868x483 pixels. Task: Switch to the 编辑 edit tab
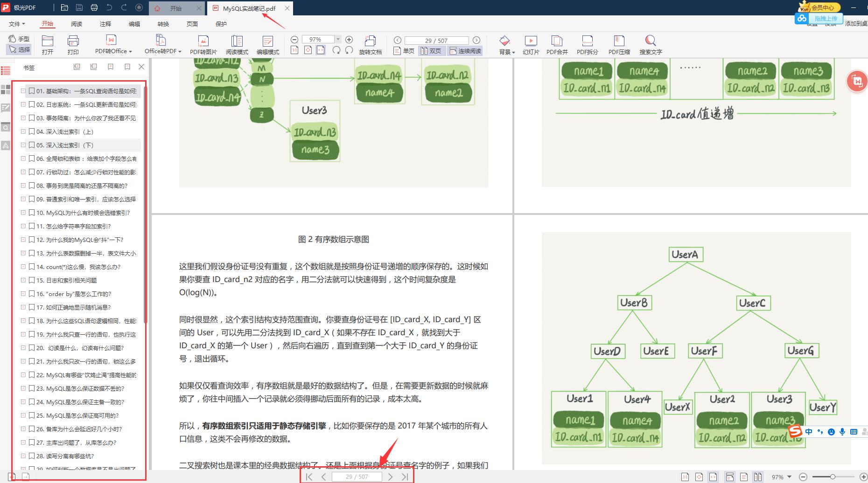(134, 24)
